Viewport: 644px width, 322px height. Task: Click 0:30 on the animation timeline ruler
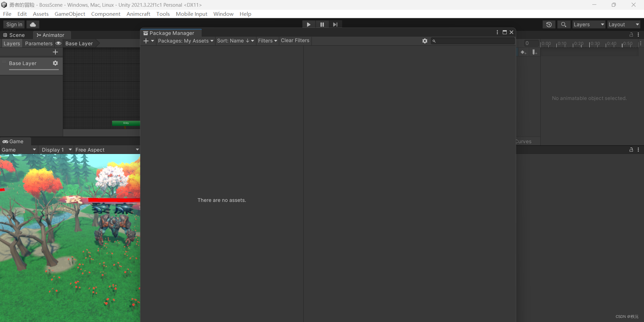[595, 44]
